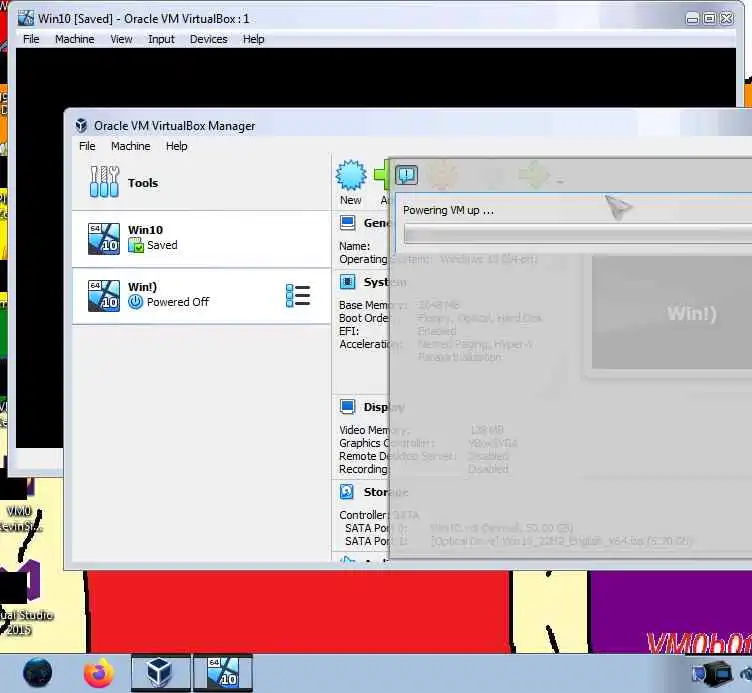This screenshot has width=752, height=693.
Task: Select Tools entry in VirtualBox Manager
Action: (x=201, y=182)
